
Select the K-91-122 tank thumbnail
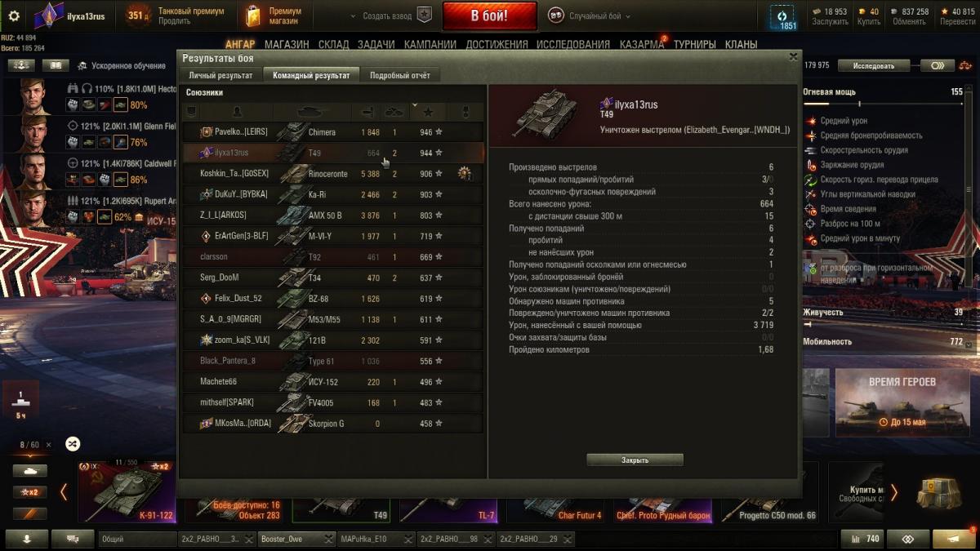tap(127, 491)
